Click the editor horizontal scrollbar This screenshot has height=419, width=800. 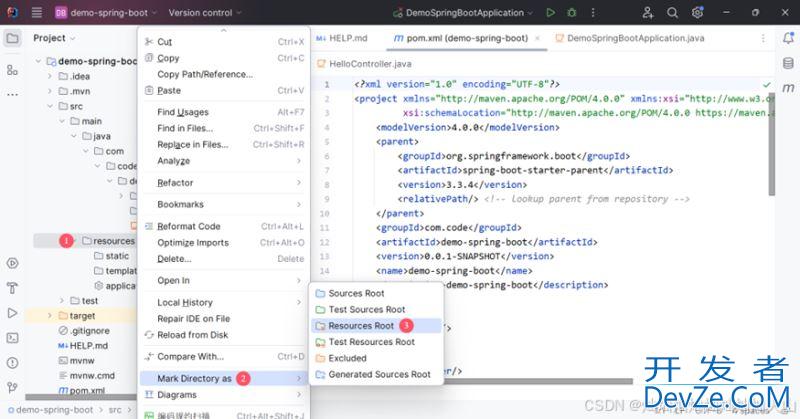click(538, 381)
